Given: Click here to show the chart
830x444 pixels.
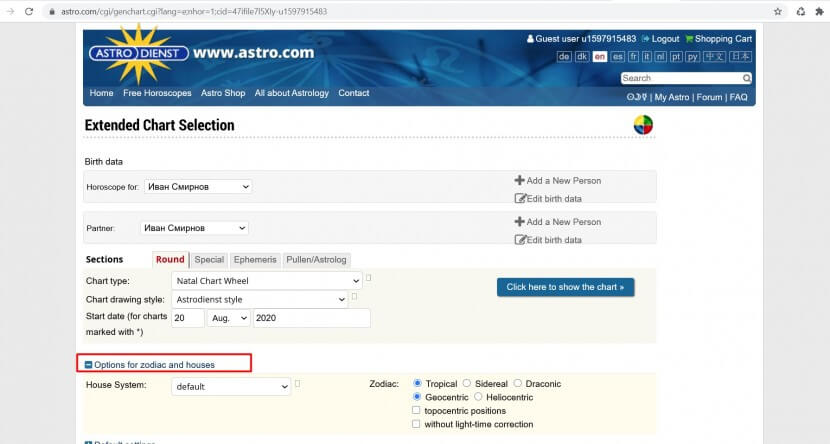Looking at the screenshot, I should coord(565,287).
